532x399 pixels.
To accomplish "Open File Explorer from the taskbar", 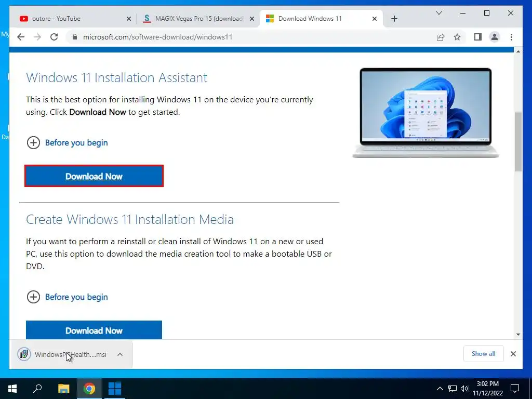I will tap(63, 389).
